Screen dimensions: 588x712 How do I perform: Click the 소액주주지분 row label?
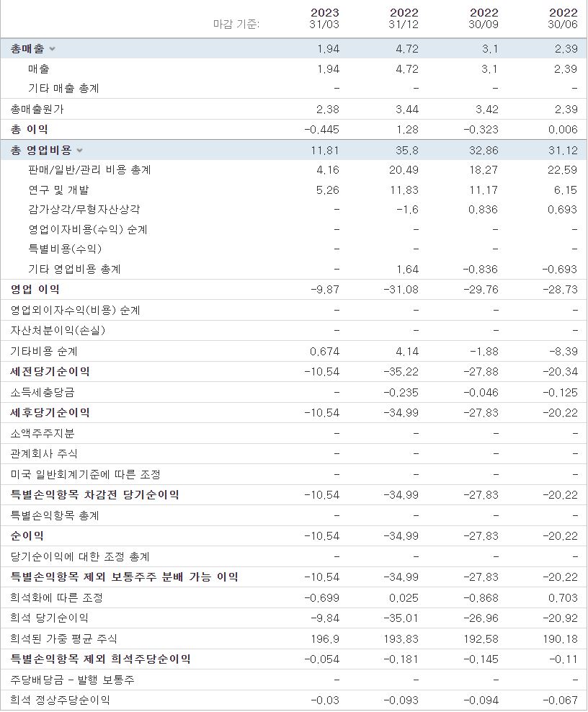[x=43, y=433]
